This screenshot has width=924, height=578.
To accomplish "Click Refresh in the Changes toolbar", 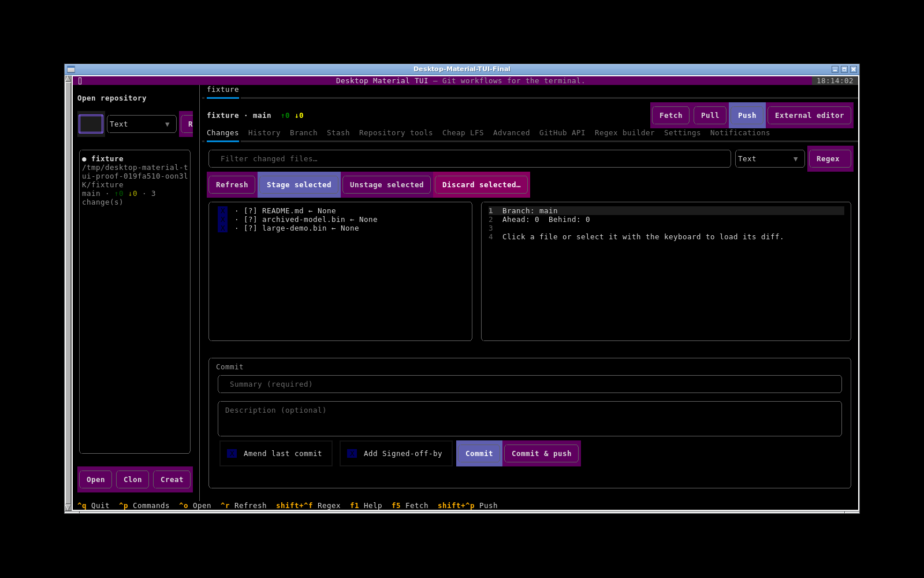I will coord(232,185).
